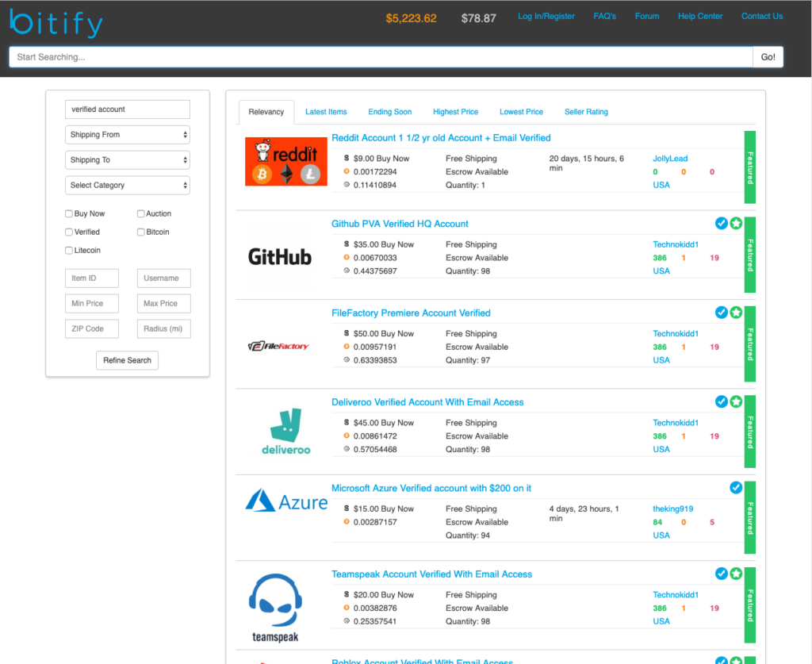Click the Azure logo image
The height and width of the screenshot is (664, 812).
[285, 501]
